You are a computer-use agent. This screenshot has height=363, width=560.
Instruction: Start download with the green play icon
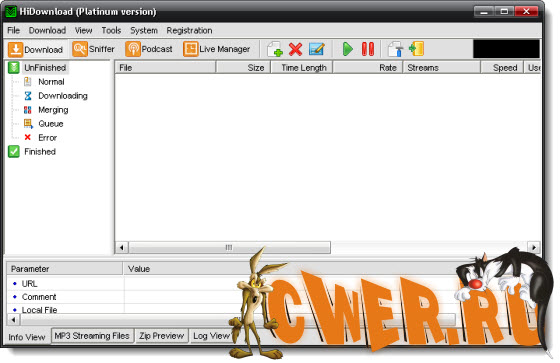pyautogui.click(x=348, y=49)
